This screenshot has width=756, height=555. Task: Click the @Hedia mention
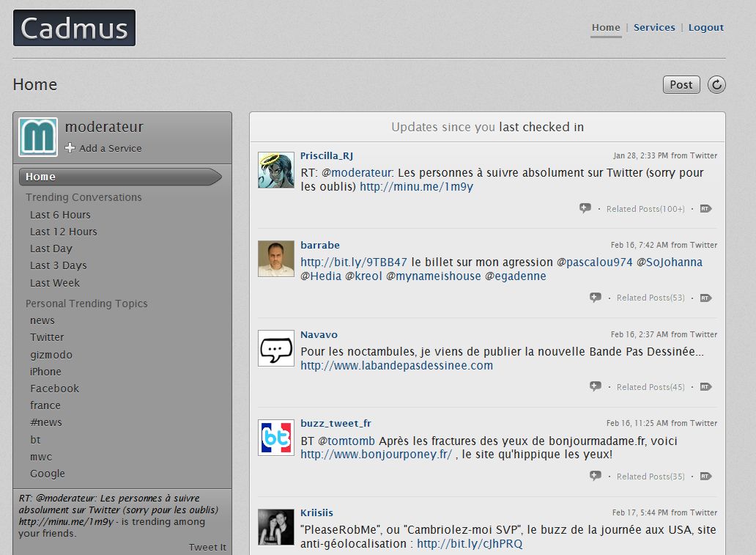point(321,276)
